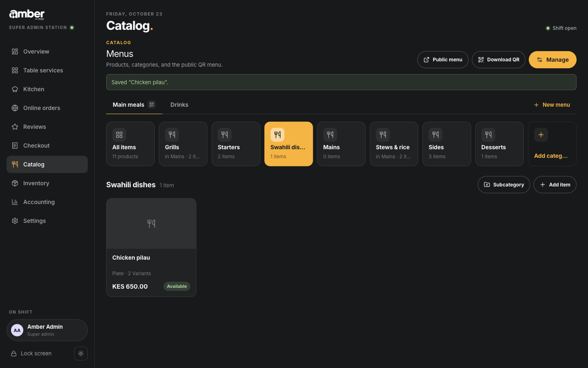Open Inventory via the box icon
Image resolution: width=588 pixels, height=368 pixels.
pyautogui.click(x=15, y=183)
